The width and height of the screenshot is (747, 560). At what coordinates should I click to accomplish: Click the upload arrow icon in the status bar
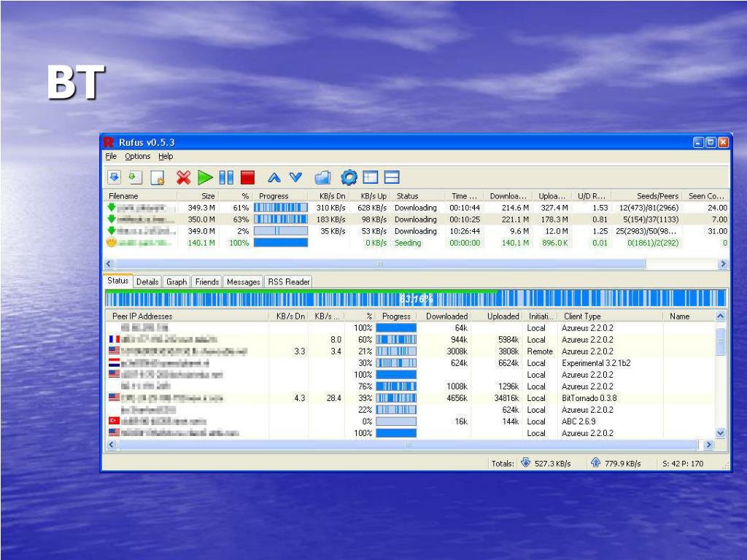(x=595, y=462)
